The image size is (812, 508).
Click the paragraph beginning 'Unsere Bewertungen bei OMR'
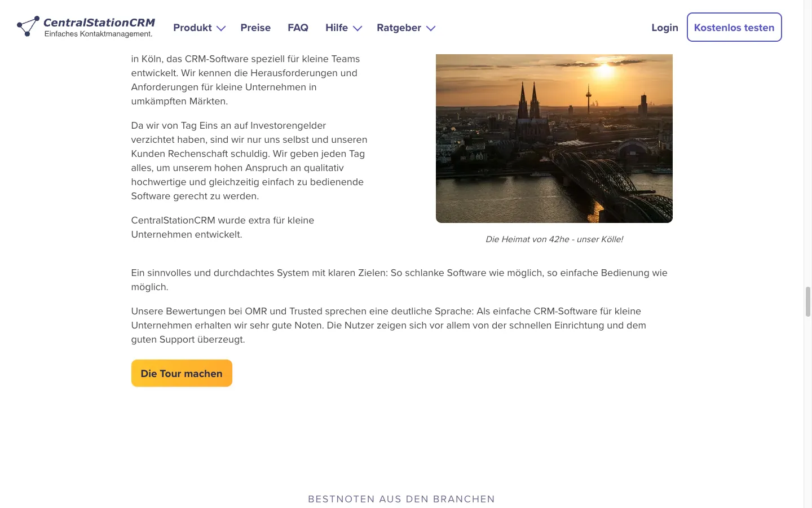[x=389, y=325]
